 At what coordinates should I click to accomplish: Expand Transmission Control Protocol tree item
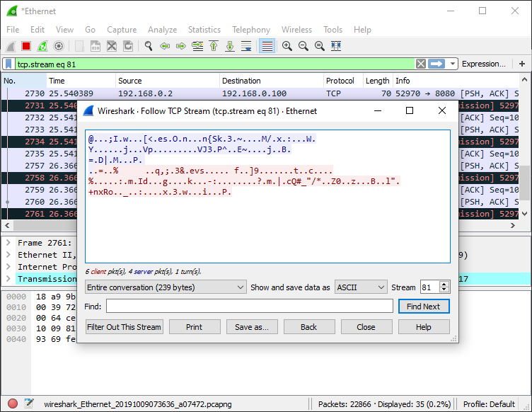click(x=8, y=279)
